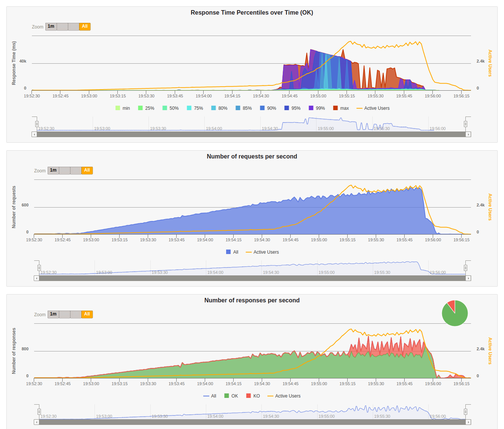Image resolution: width=504 pixels, height=429 pixels.
Task: Click the 'Number of responses per second' title
Action: tap(252, 300)
